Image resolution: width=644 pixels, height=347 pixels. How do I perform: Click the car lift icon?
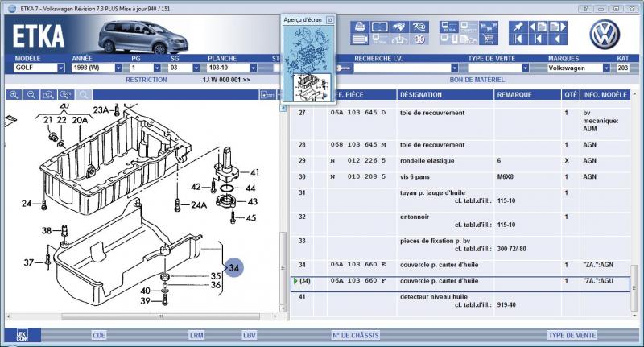[x=398, y=39]
